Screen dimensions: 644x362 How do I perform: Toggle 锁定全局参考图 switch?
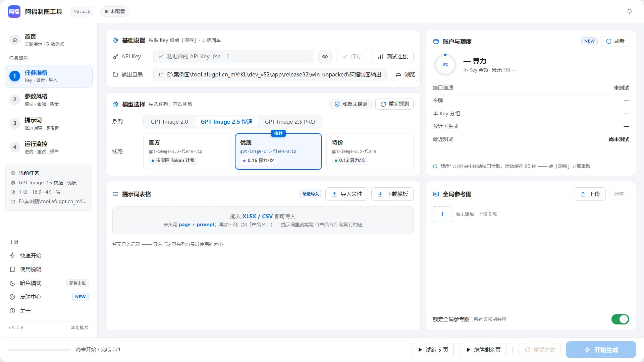[620, 319]
